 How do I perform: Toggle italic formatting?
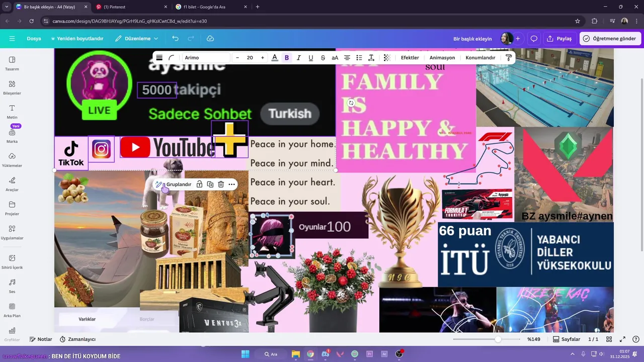pos(299,58)
